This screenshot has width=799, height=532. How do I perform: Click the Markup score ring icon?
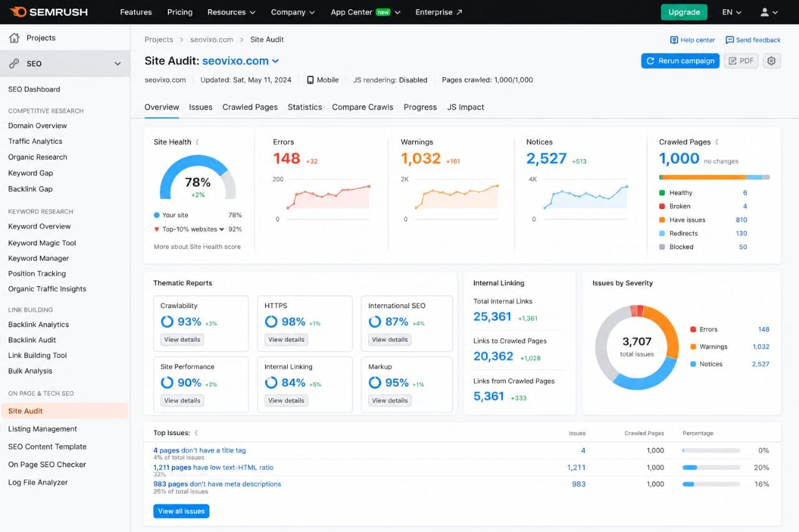(375, 383)
